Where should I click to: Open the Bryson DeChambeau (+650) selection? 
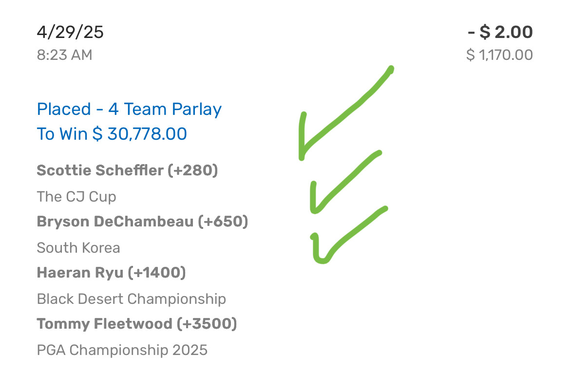tap(142, 222)
